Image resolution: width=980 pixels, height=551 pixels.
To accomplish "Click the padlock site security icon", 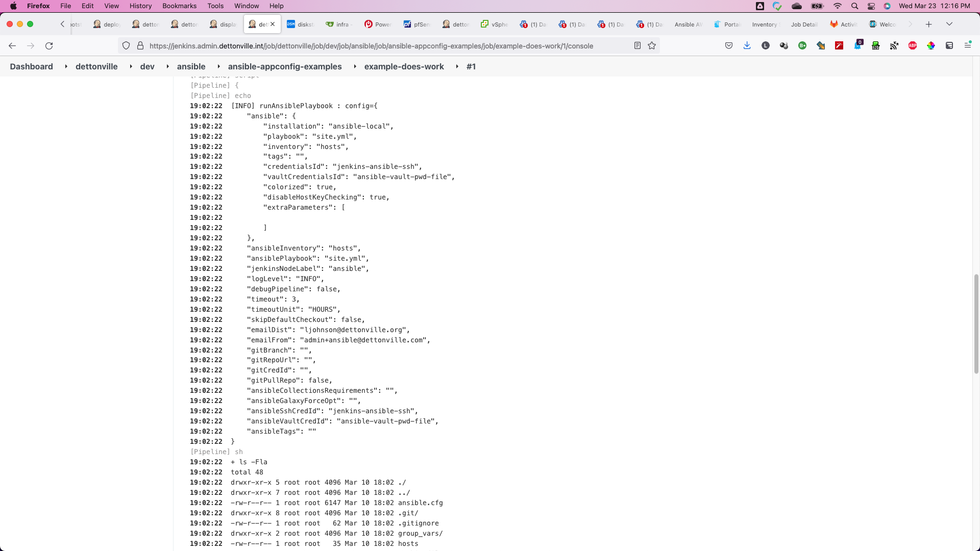I will click(140, 46).
